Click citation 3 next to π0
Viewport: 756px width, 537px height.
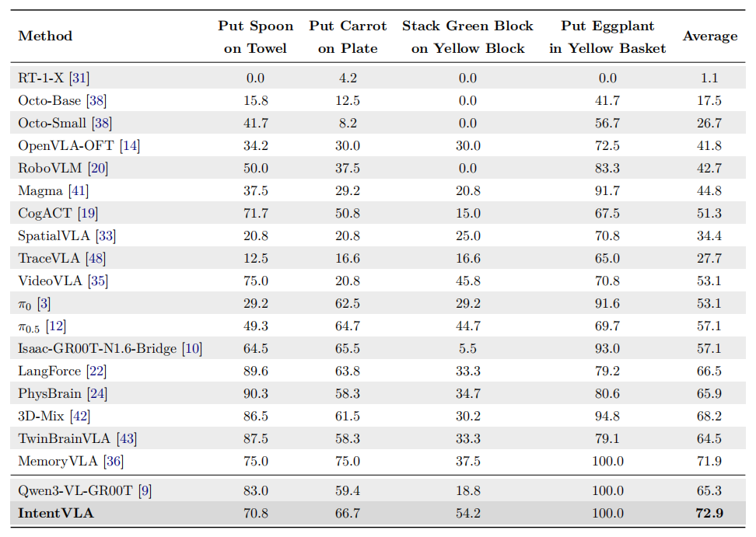point(44,304)
